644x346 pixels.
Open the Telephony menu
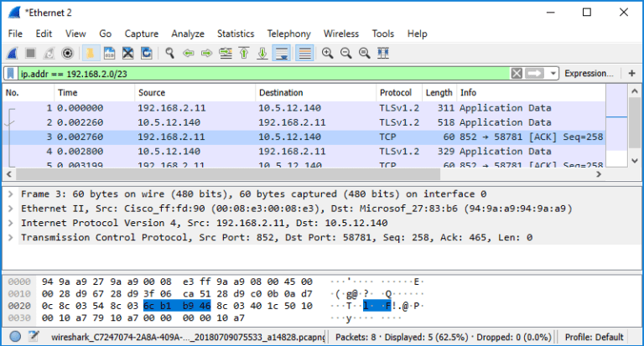tap(288, 34)
